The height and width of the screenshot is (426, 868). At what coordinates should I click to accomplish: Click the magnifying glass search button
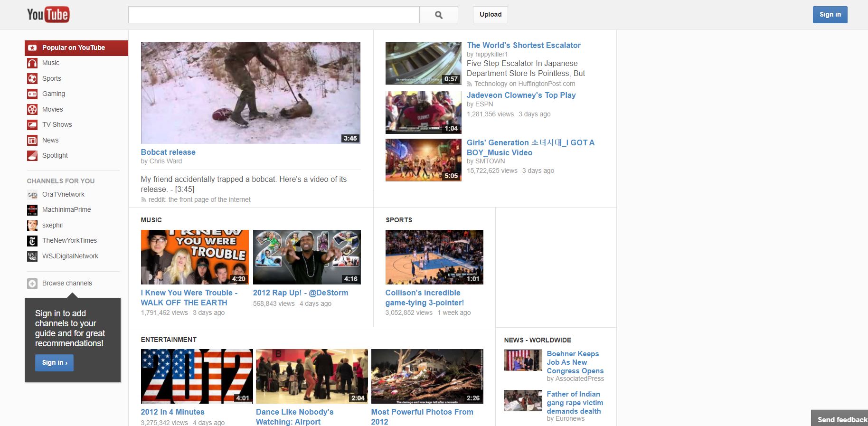439,15
